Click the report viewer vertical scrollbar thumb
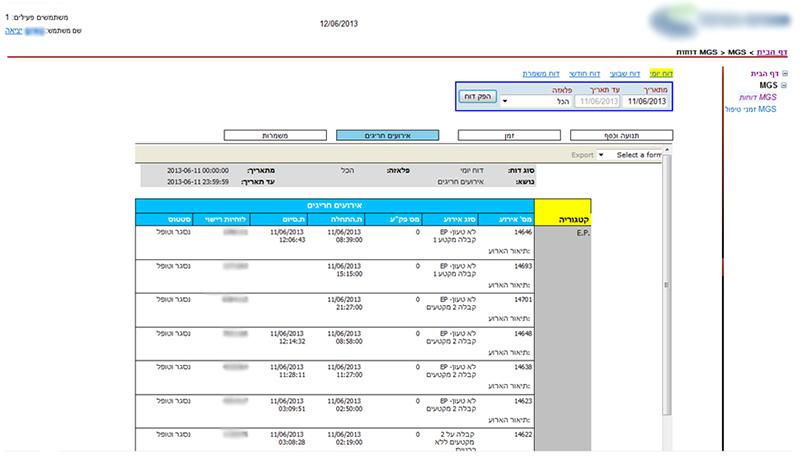 [x=666, y=285]
